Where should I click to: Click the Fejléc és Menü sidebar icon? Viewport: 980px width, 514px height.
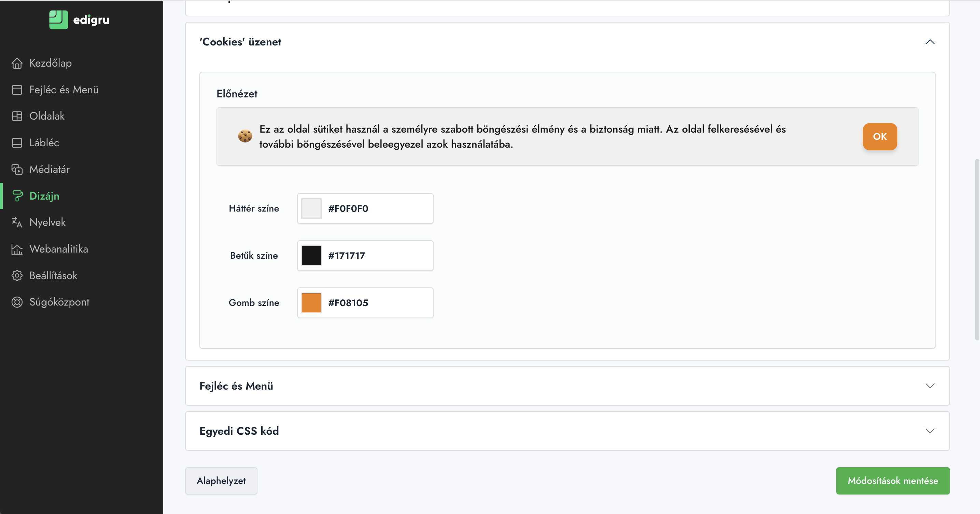17,90
